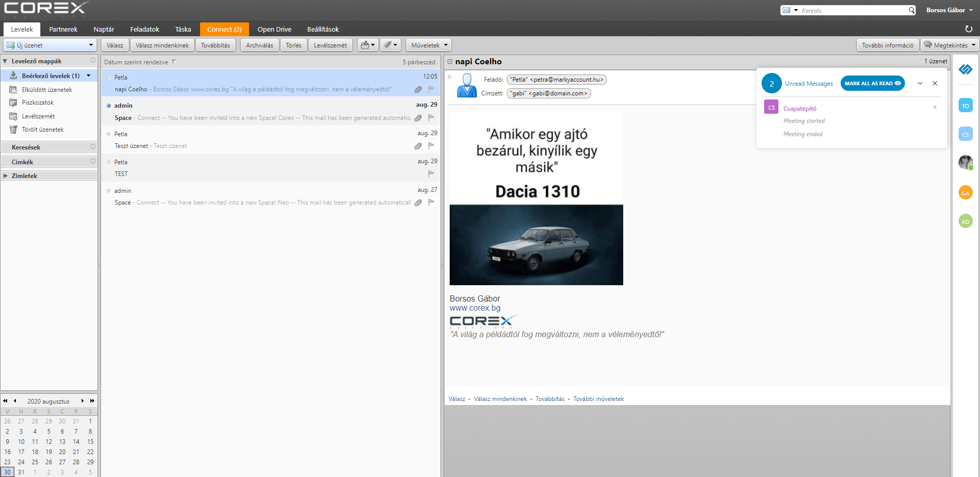980x477 pixels.
Task: Expand the Zimletek section
Action: pos(5,175)
